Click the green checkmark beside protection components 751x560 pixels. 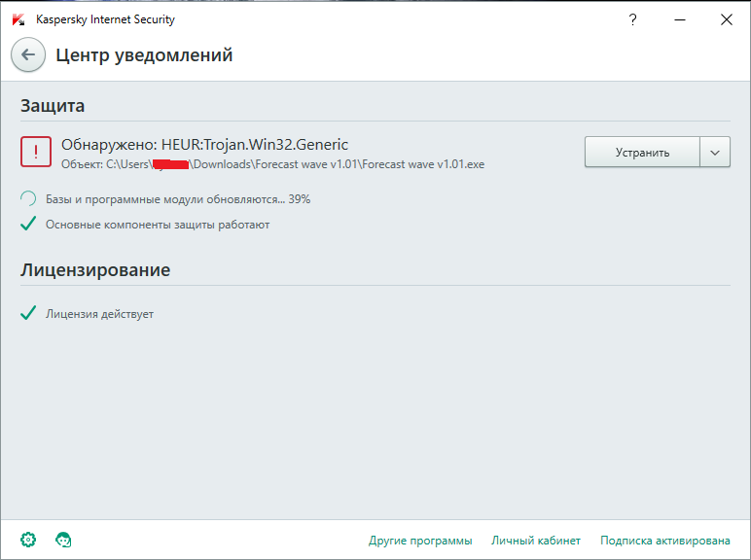[x=29, y=225]
